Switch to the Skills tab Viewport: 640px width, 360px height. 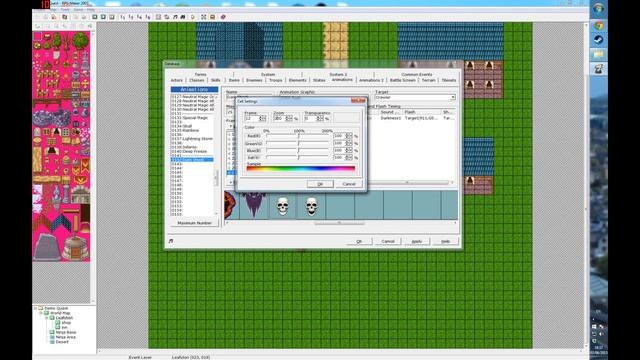216,80
